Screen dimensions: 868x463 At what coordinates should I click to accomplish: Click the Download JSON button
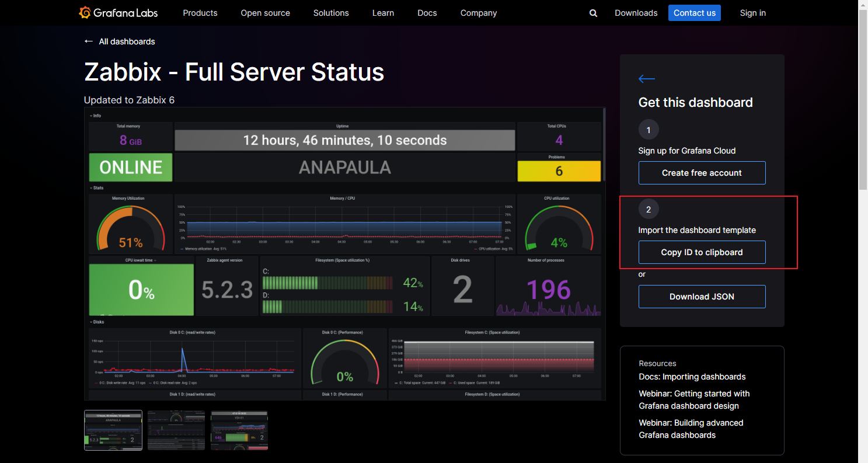[702, 297]
